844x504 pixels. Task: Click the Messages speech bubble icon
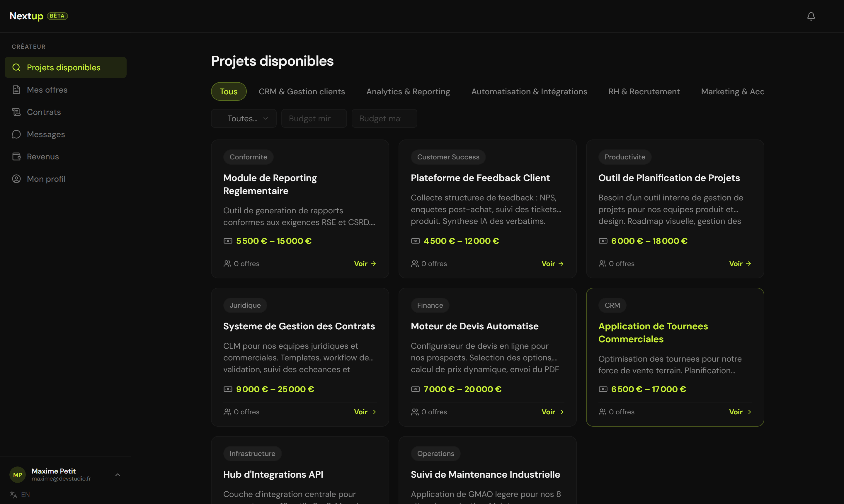tap(16, 134)
